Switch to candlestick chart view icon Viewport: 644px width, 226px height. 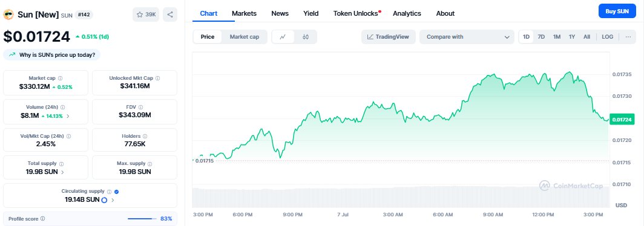305,37
